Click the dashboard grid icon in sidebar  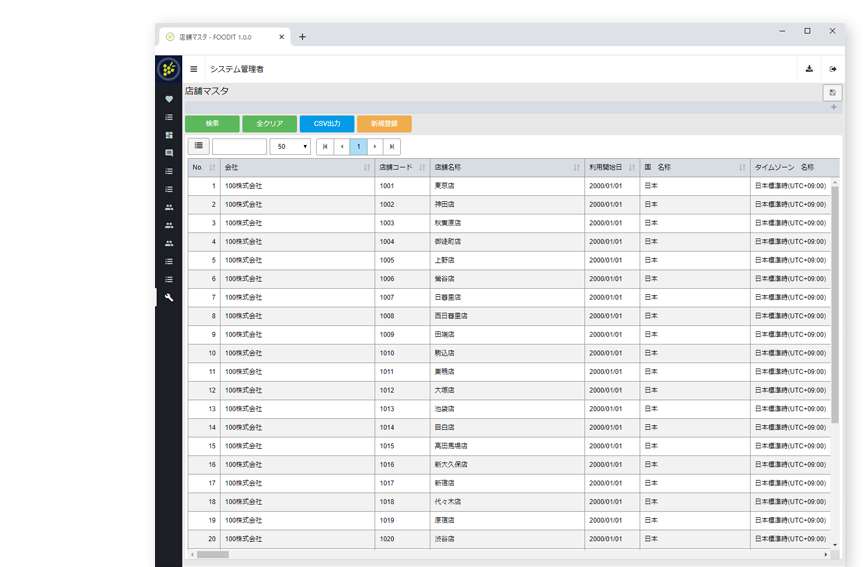169,135
